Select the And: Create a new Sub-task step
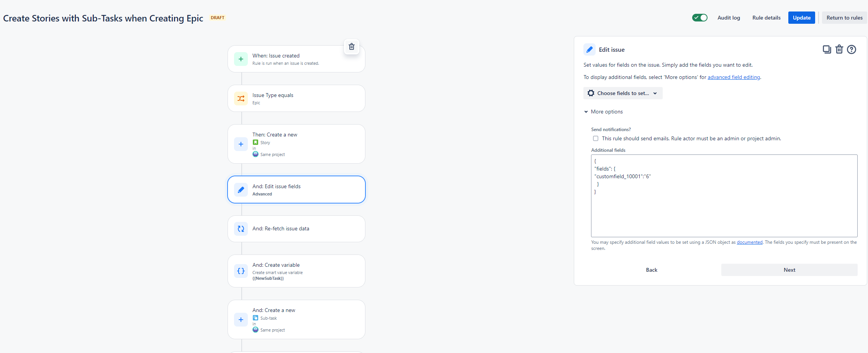 tap(296, 320)
